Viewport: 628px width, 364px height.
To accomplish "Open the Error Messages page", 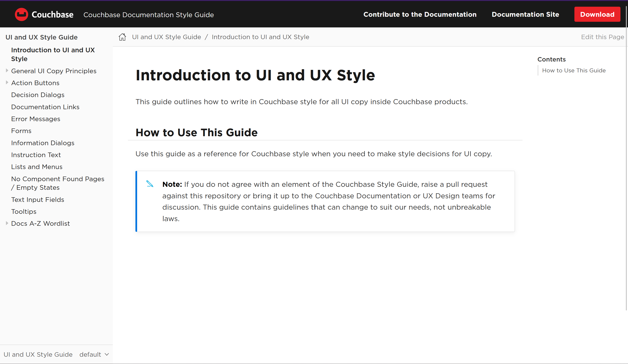I will (36, 119).
